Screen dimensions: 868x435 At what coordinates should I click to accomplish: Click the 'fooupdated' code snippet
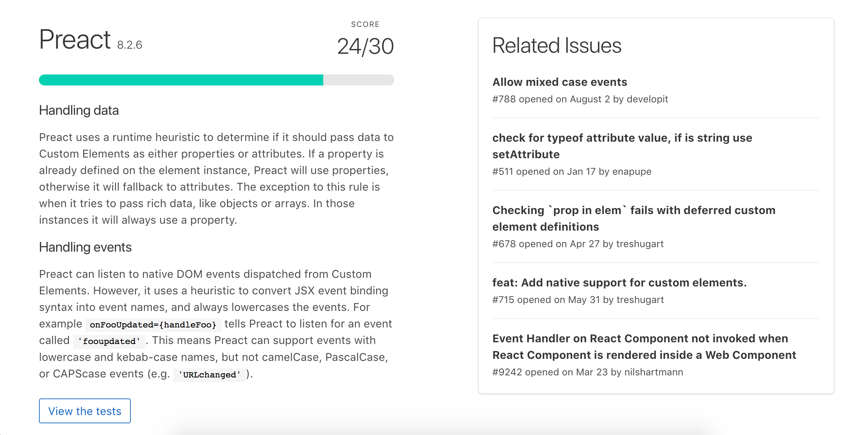[109, 341]
